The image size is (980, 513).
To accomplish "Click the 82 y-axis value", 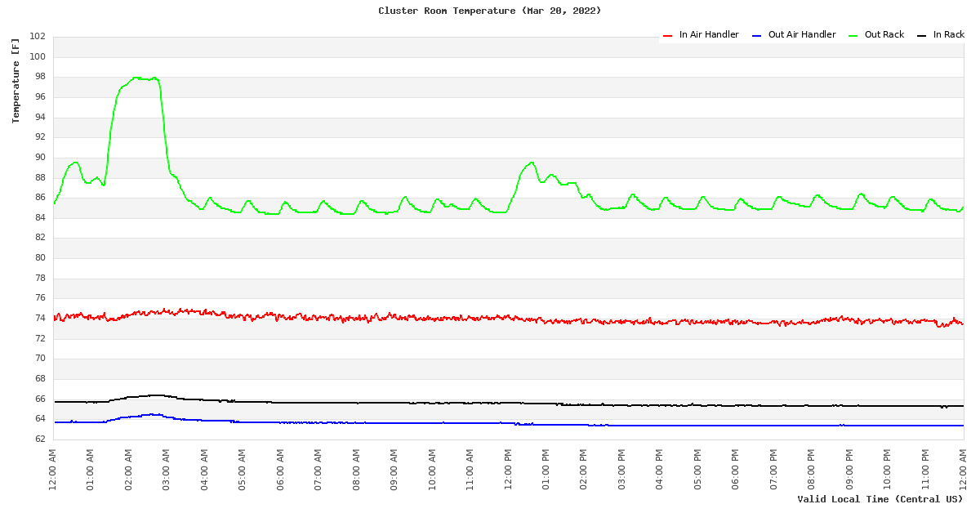I will (40, 238).
